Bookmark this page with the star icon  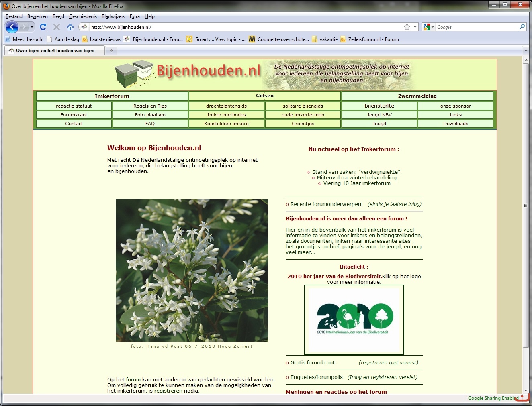[x=407, y=27]
